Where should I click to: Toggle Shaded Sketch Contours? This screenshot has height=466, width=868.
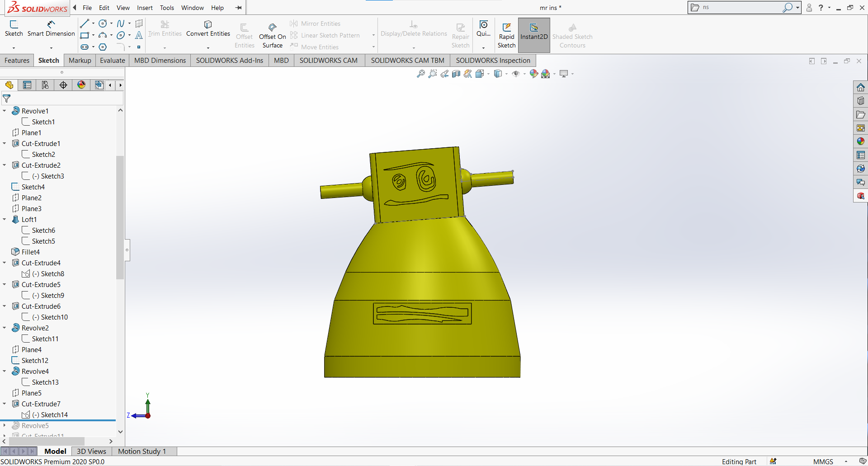573,35
